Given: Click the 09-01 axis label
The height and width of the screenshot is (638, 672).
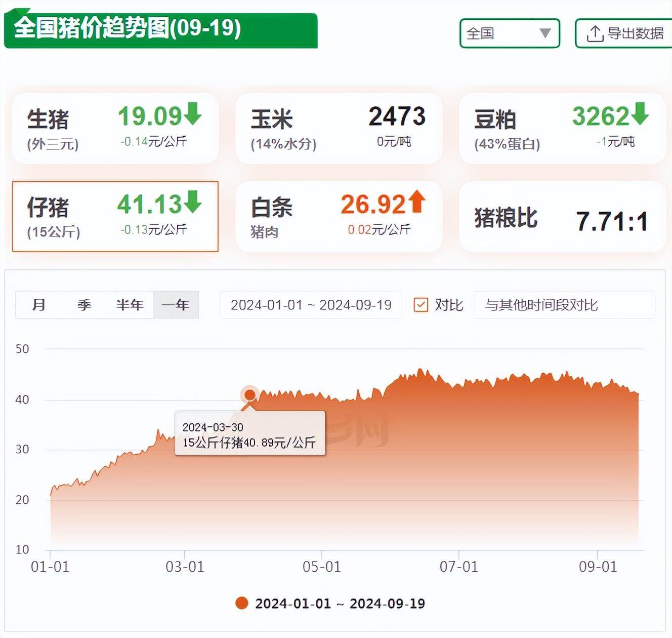Looking at the screenshot, I should click(598, 567).
